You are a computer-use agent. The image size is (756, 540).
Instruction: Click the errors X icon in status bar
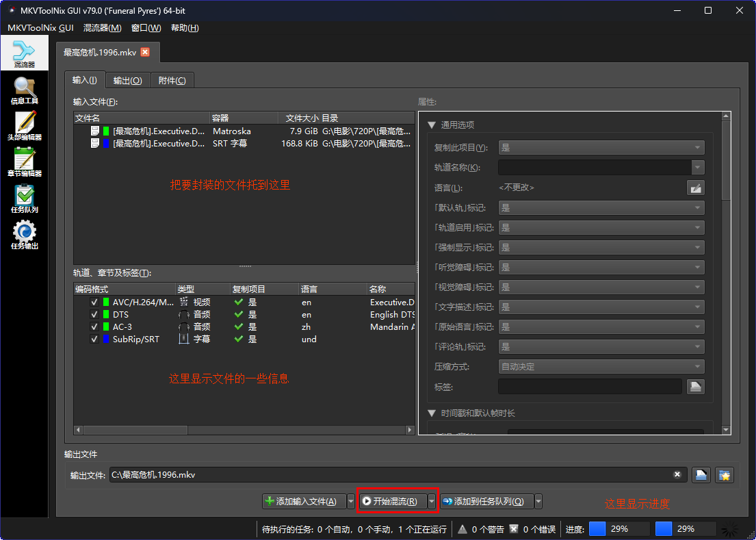pos(514,529)
